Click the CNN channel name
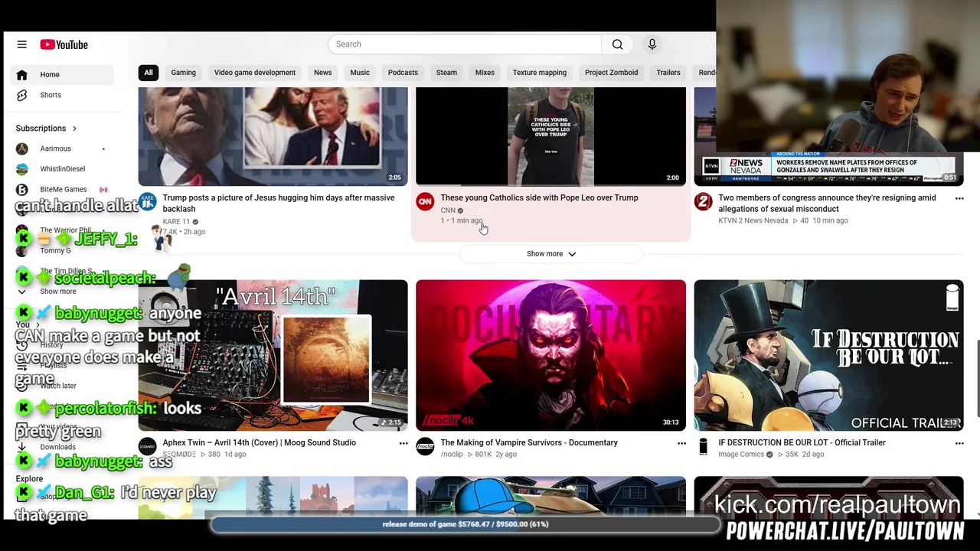Image resolution: width=980 pixels, height=551 pixels. click(x=447, y=210)
